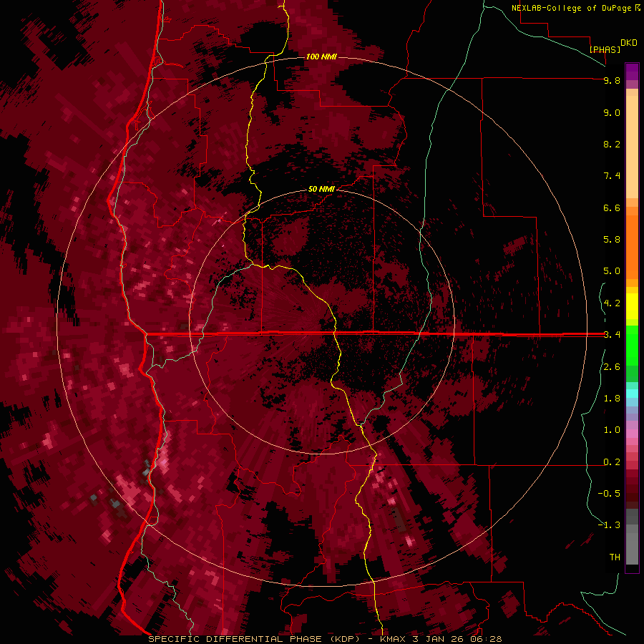Screen dimensions: 644x644
Task: Click the 8.2 scale value
Action: 612,144
